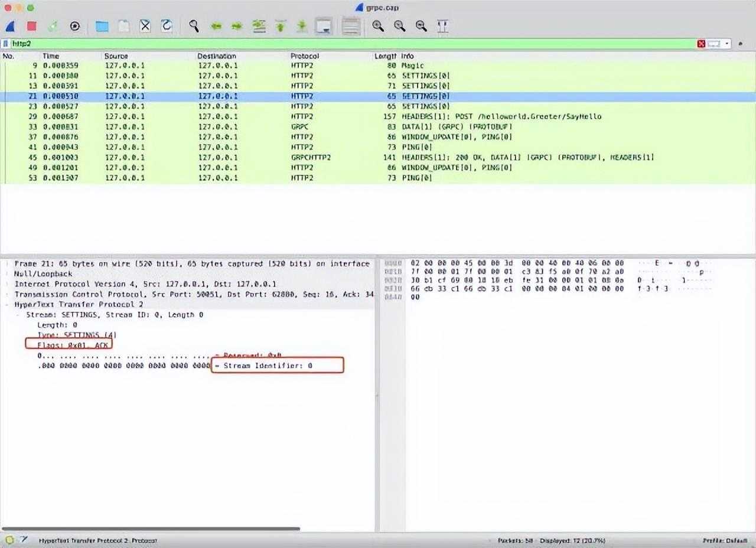Restart the current capture
Image resolution: width=756 pixels, height=548 pixels.
(53, 26)
